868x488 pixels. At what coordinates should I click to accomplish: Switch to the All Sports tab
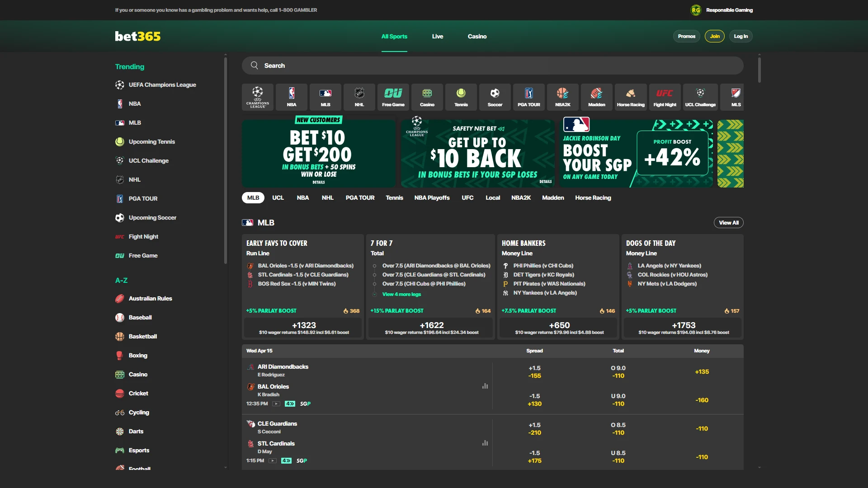(394, 36)
